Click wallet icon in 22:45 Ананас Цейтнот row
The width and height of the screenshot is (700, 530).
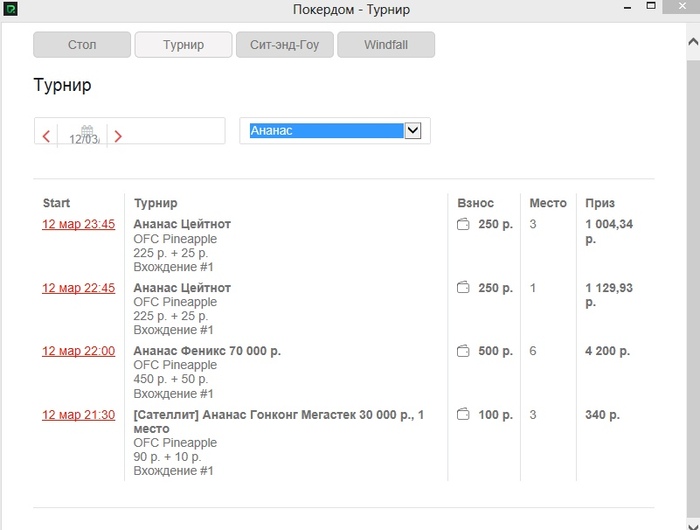(463, 288)
